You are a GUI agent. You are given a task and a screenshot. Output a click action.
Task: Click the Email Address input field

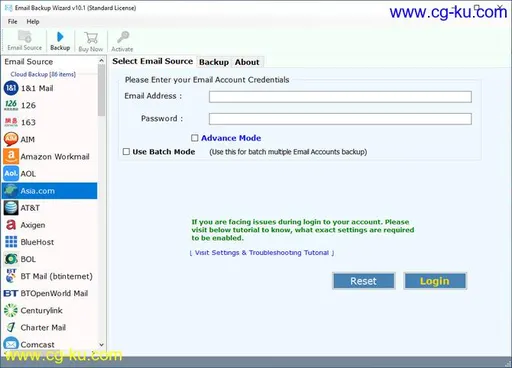(340, 97)
